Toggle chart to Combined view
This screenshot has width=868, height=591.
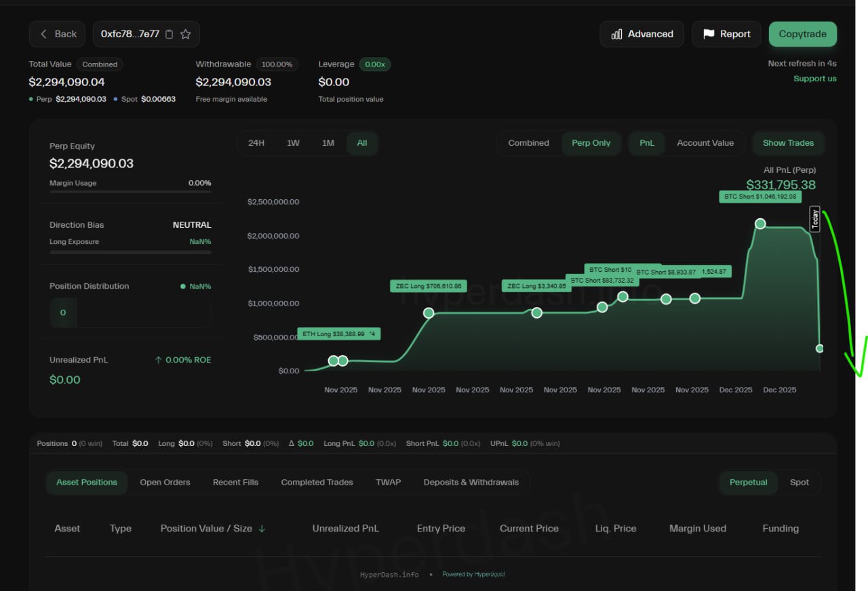click(528, 143)
